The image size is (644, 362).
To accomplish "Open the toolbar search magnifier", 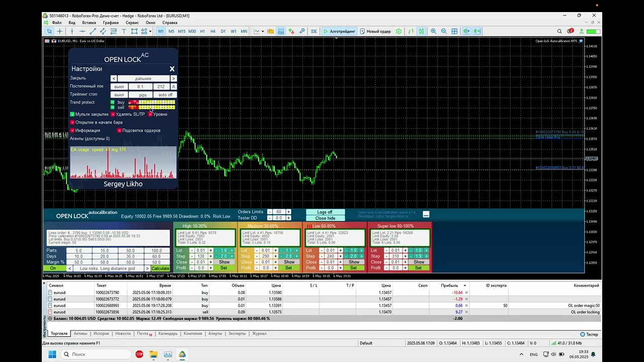I will tap(559, 31).
